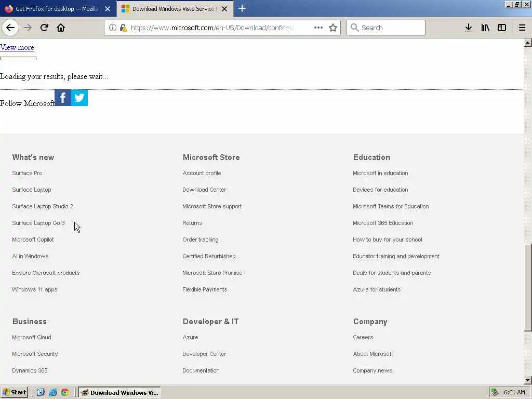
Task: Open Explore Microsoft products link
Action: pyautogui.click(x=46, y=273)
